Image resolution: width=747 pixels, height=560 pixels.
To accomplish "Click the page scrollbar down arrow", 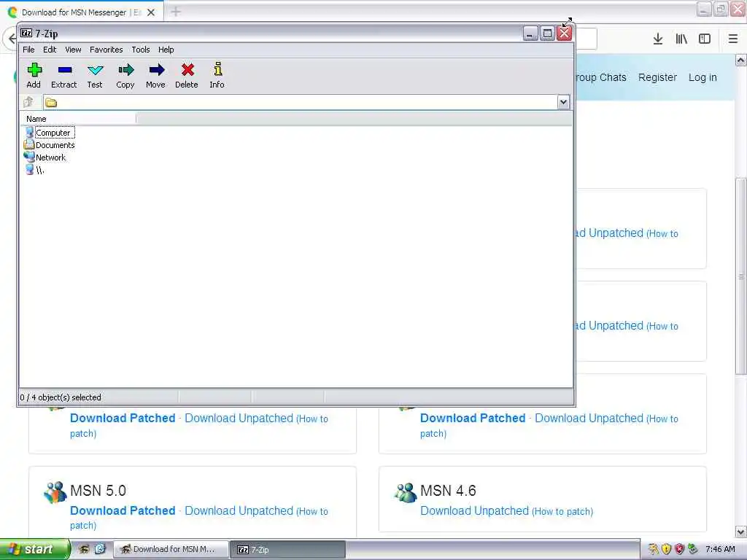I will [x=741, y=532].
